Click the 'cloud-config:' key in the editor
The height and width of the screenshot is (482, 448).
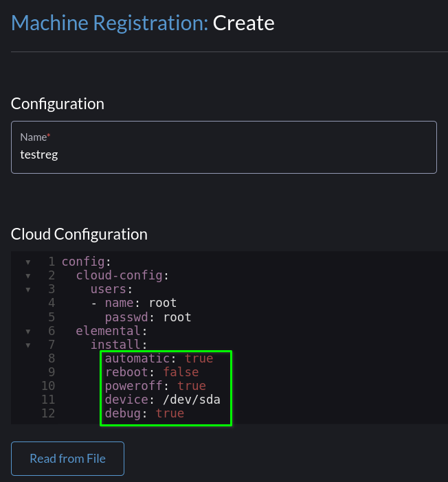(122, 275)
